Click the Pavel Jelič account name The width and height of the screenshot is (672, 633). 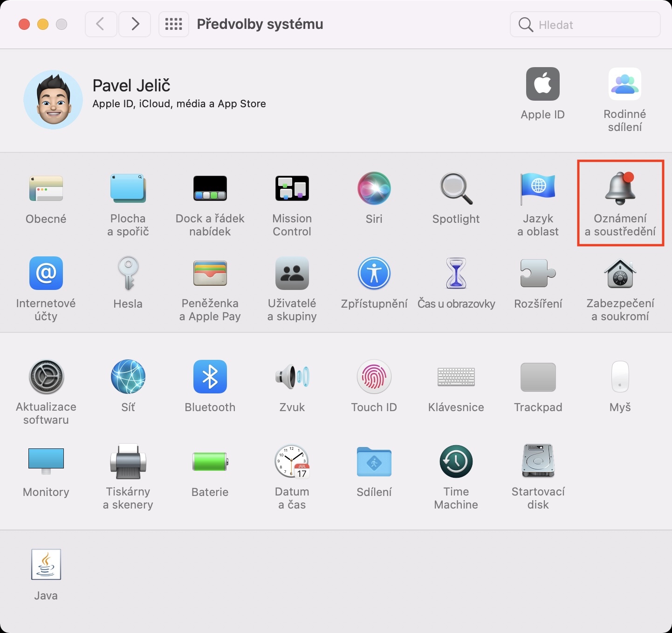tap(131, 86)
